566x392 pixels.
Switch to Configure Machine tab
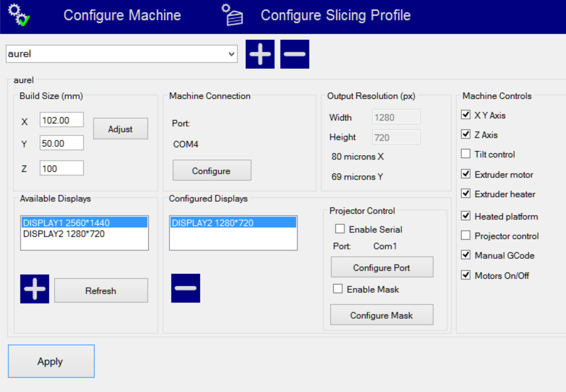tap(122, 15)
